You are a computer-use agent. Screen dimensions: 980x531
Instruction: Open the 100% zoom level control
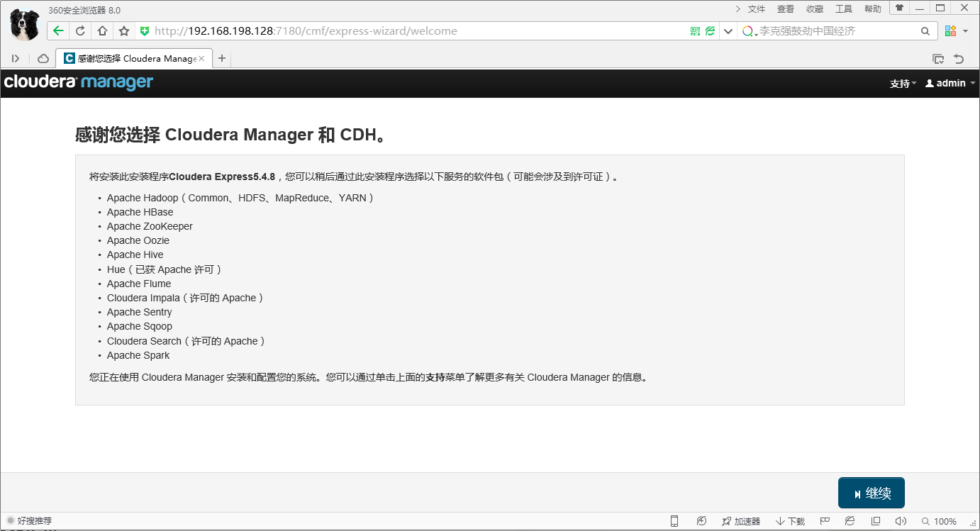(939, 521)
